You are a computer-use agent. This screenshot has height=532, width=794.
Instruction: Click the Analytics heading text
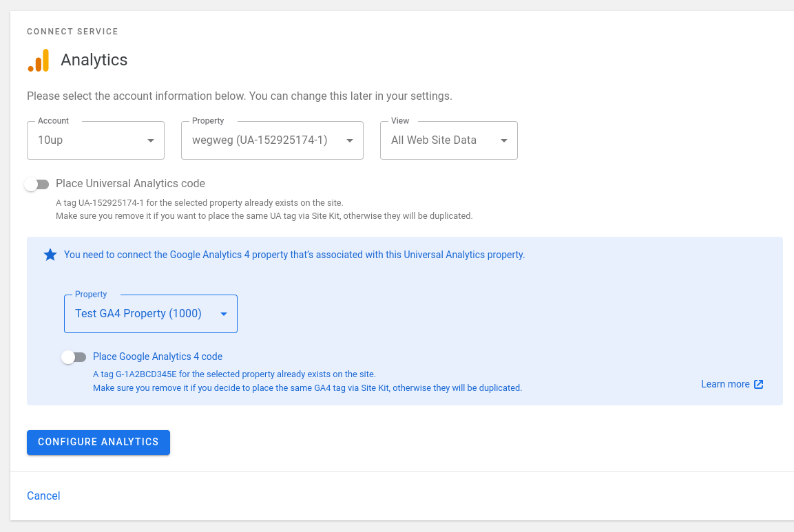click(94, 60)
